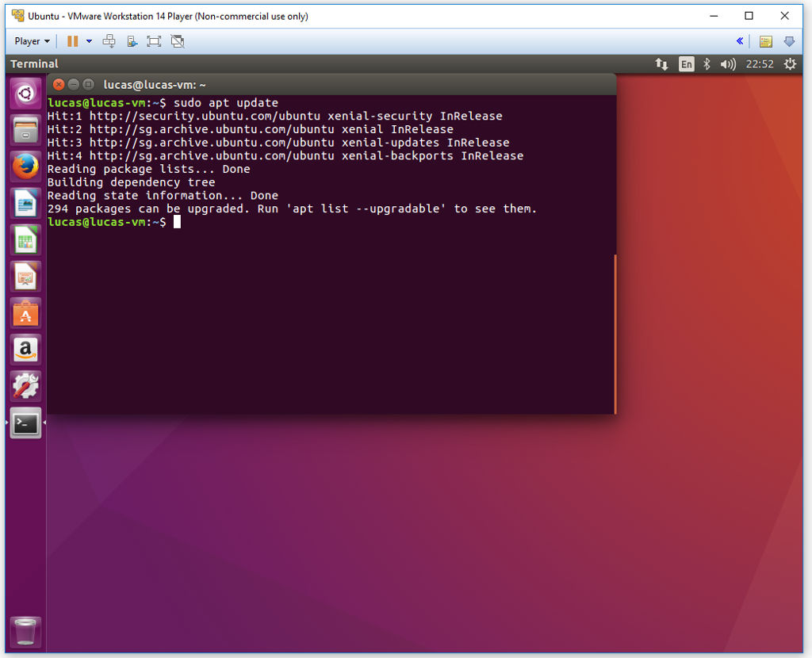Click the VMware download tools arrow icon

point(789,41)
